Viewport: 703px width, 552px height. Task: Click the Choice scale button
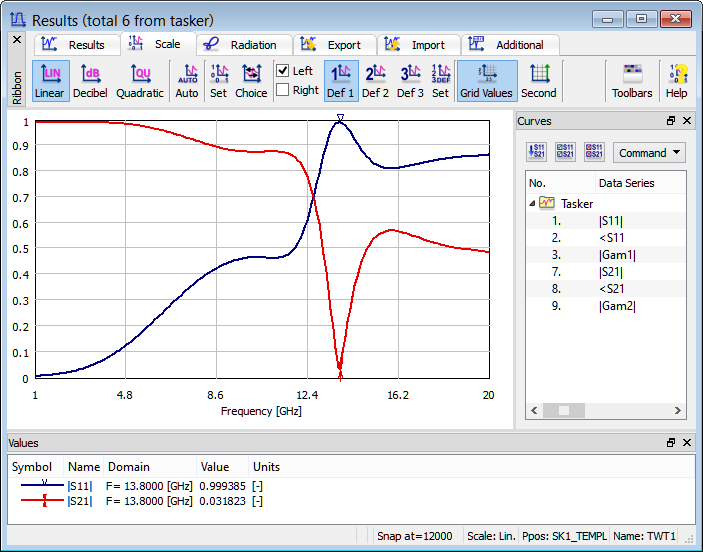point(251,73)
